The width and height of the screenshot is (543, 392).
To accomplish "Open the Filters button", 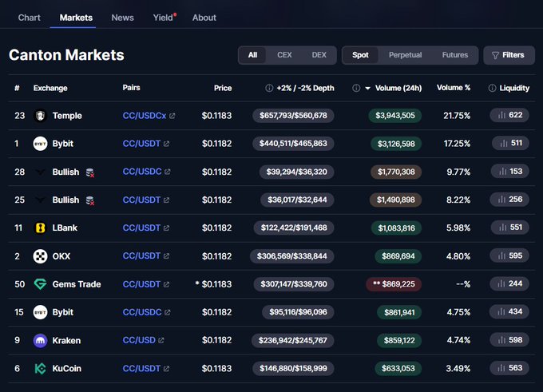I will tap(509, 55).
